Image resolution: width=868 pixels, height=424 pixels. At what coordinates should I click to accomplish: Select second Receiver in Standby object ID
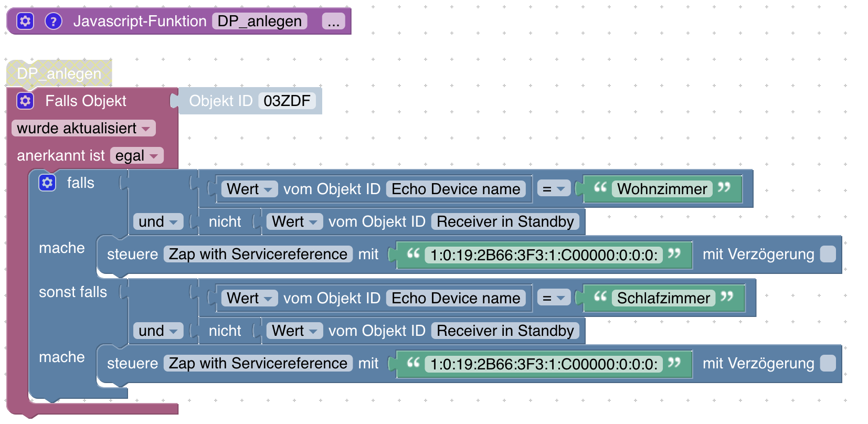click(505, 331)
